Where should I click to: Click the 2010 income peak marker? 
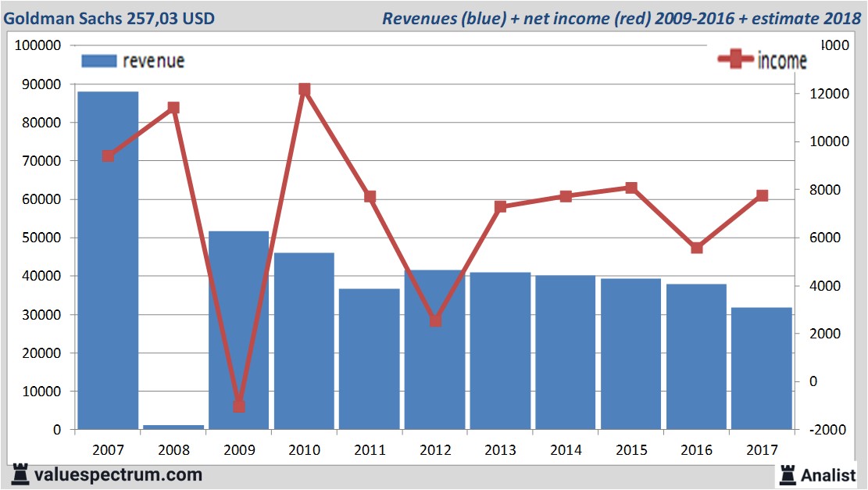[305, 90]
